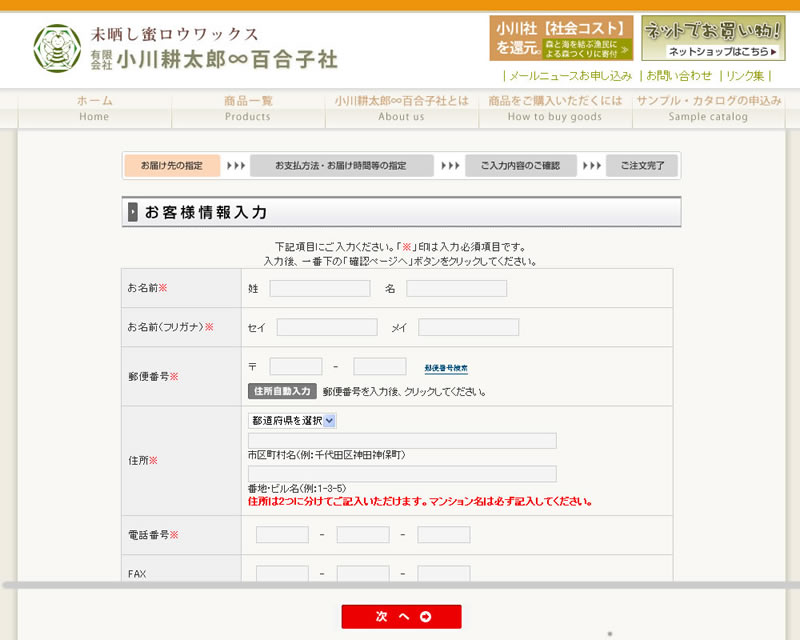Open 商品一覧 Products menu

(x=248, y=108)
